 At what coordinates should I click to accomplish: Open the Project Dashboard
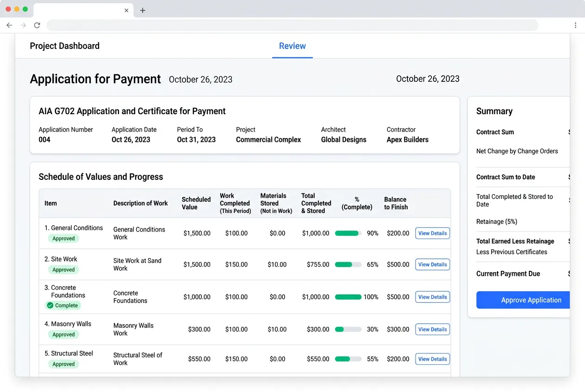(x=64, y=46)
